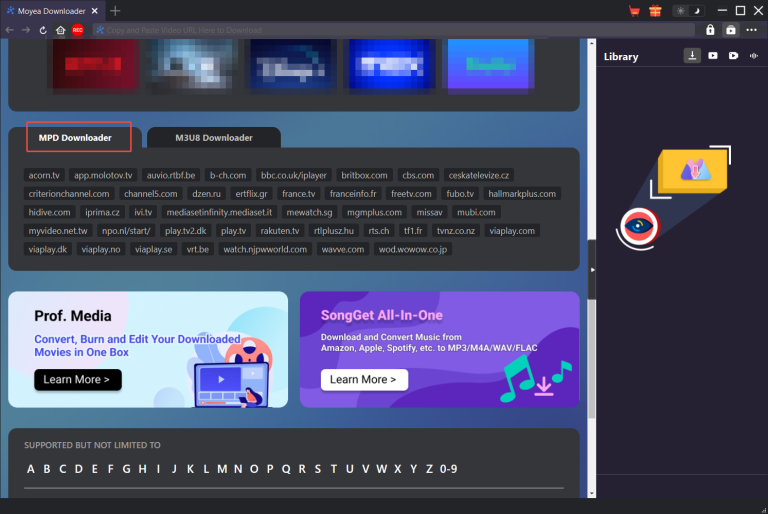Open the hallmarkplus.com site tag
768x514 pixels.
coord(522,194)
